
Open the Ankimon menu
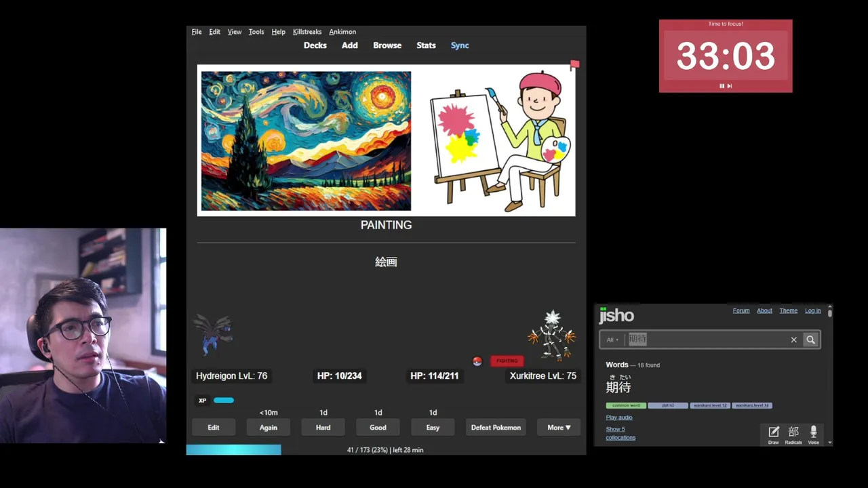pos(342,32)
